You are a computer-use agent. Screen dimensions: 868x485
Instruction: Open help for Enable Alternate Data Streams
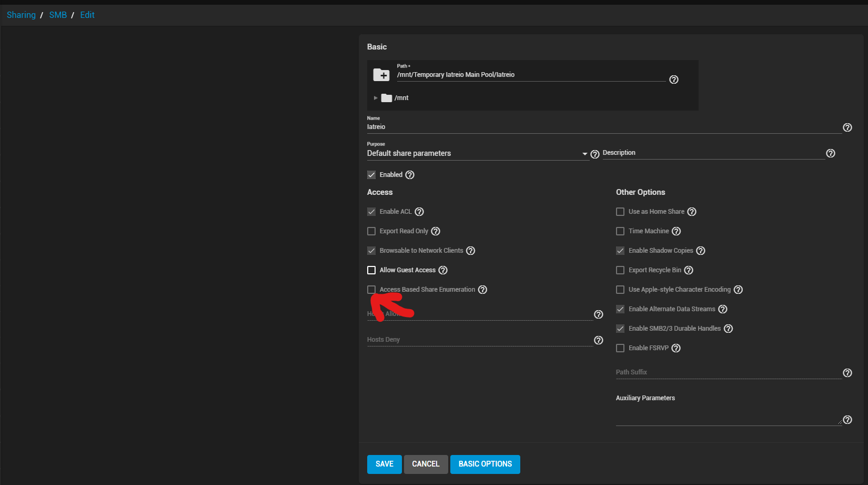(x=723, y=309)
